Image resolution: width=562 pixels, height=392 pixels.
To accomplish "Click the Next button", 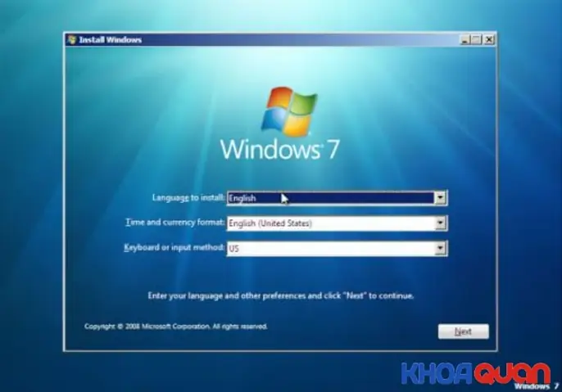I will (463, 331).
